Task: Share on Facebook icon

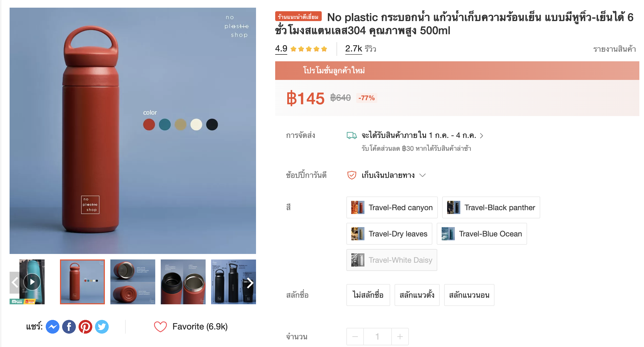Action: tap(69, 327)
